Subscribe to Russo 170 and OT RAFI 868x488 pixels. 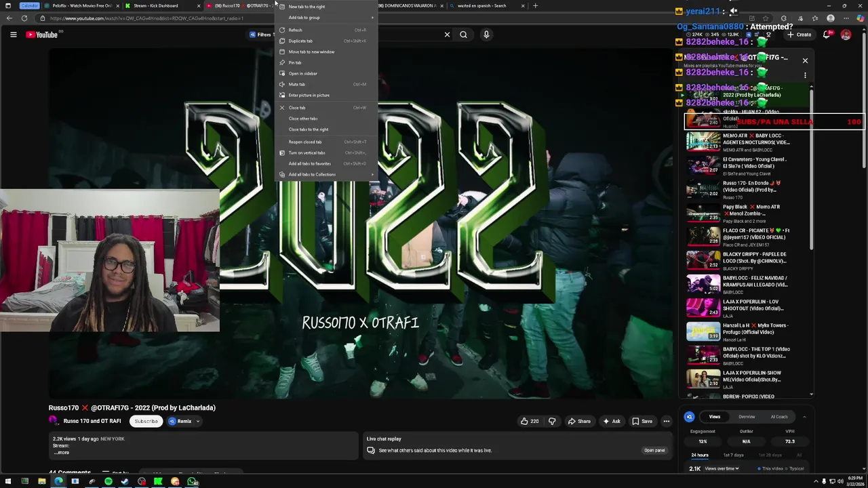(146, 421)
